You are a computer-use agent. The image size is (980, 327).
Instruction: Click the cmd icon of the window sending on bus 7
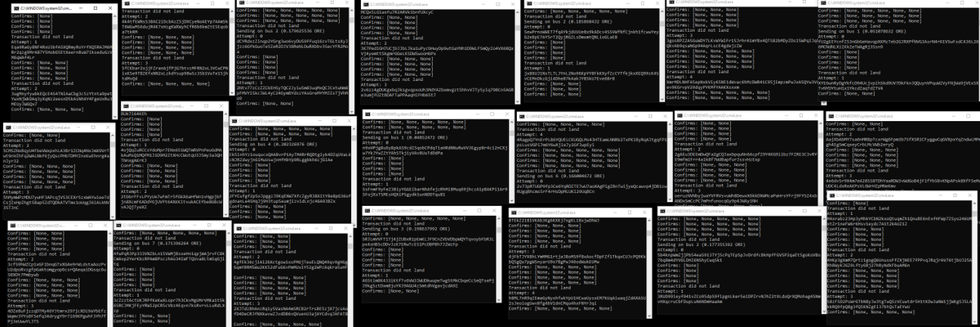pos(118,225)
